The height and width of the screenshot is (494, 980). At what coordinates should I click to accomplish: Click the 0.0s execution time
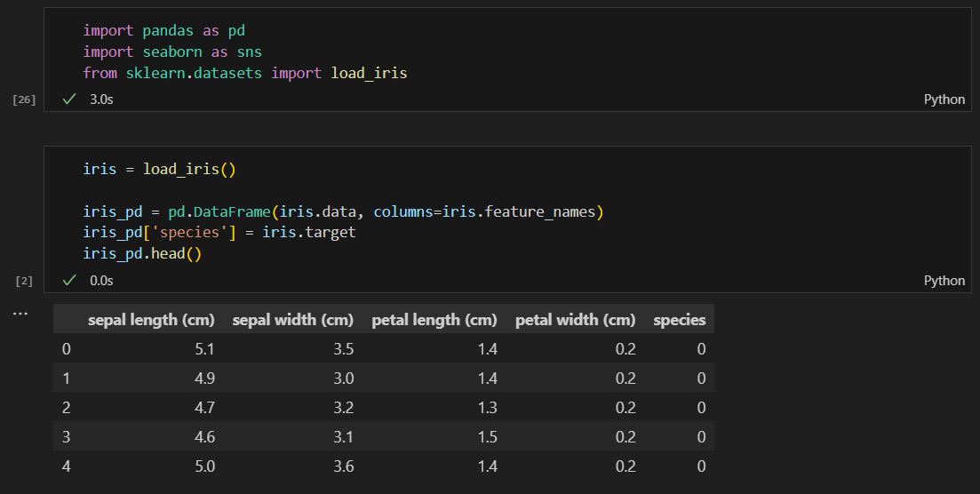[x=101, y=280]
